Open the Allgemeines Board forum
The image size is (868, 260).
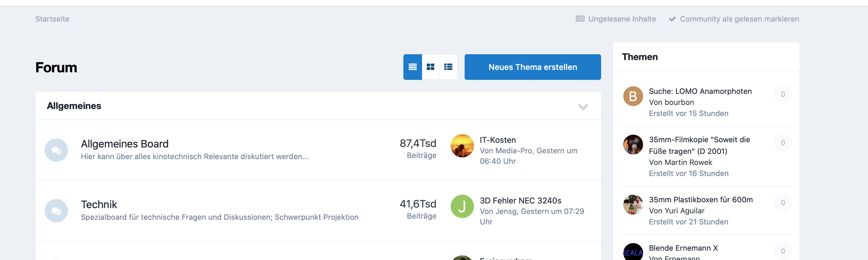124,144
